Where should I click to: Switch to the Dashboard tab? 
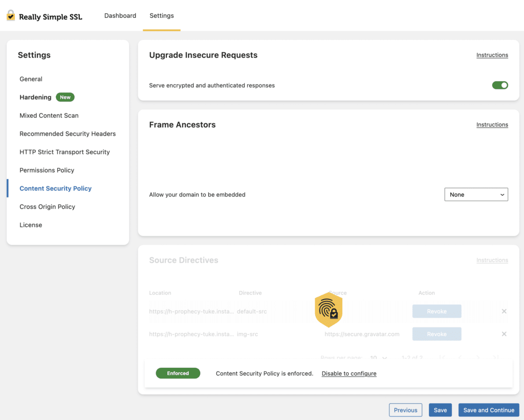tap(120, 16)
